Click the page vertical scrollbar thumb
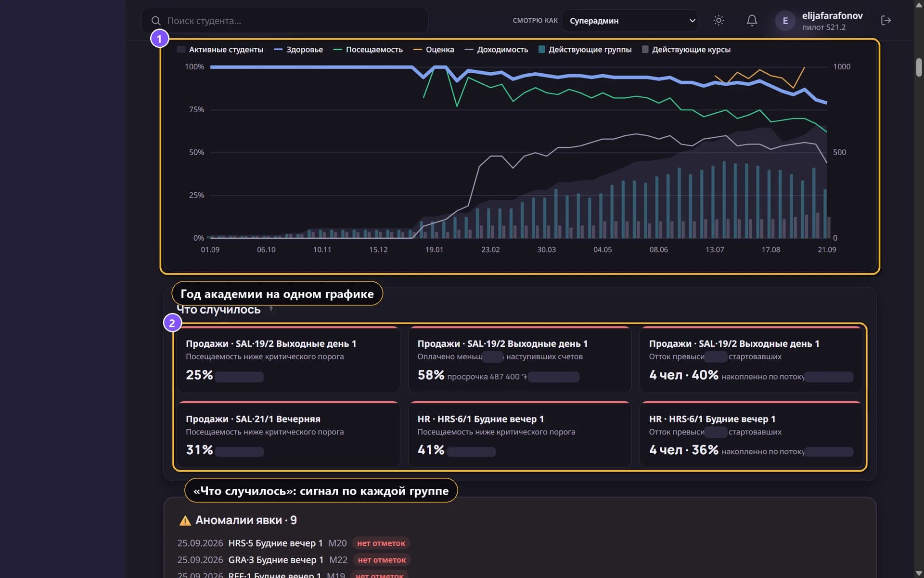The height and width of the screenshot is (578, 924). pos(919,67)
